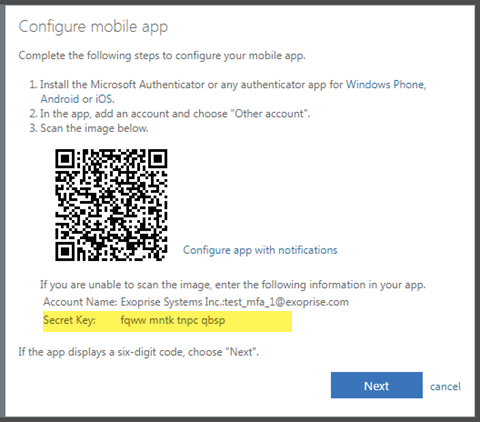Image resolution: width=480 pixels, height=422 pixels.
Task: Click the cancel link
Action: (445, 386)
